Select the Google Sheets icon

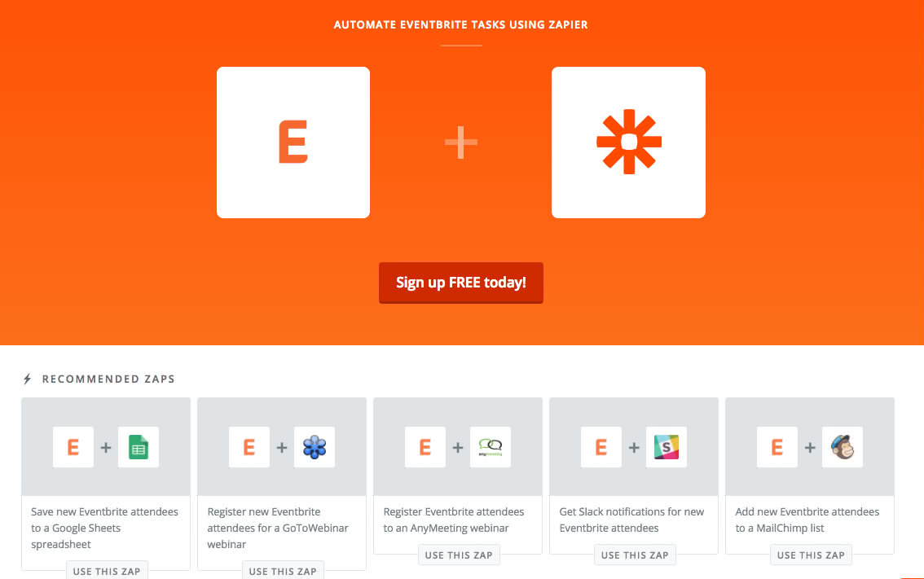click(x=139, y=447)
